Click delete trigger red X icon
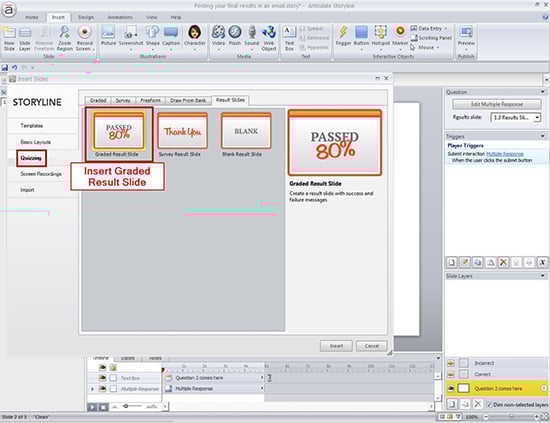This screenshot has height=423, width=550. [503, 262]
